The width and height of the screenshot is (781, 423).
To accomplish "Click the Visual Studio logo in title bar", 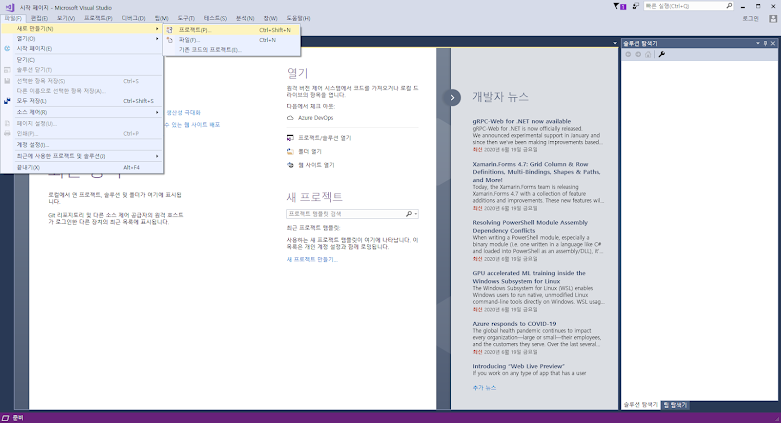I will (9, 7).
